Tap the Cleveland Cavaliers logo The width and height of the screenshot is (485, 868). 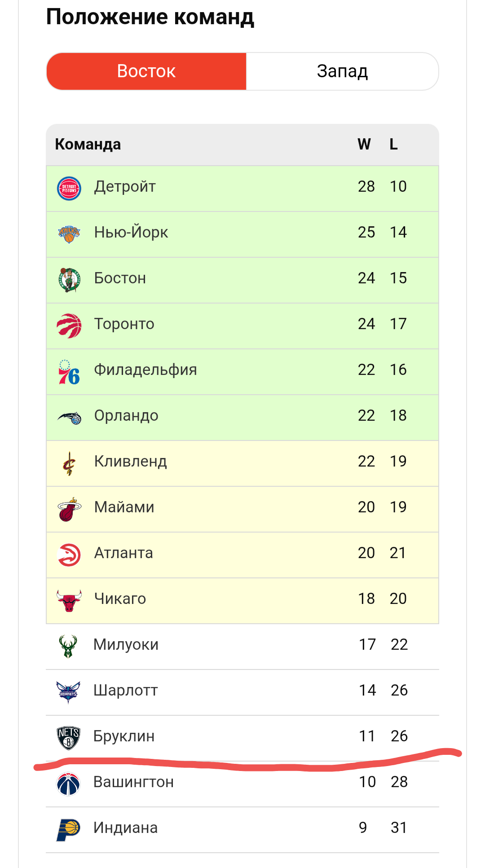pyautogui.click(x=69, y=463)
